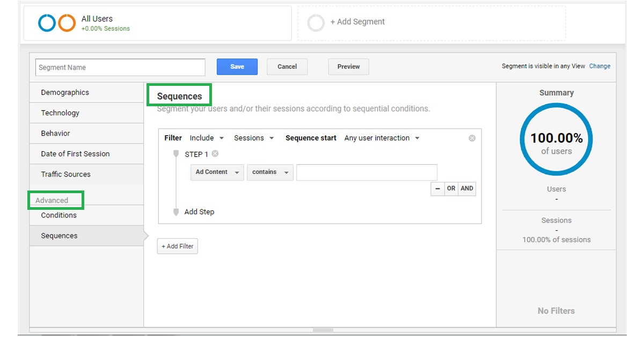Click the sequence anchor icon beside STEP 1
Image resolution: width=644 pixels, height=337 pixels.
(176, 154)
